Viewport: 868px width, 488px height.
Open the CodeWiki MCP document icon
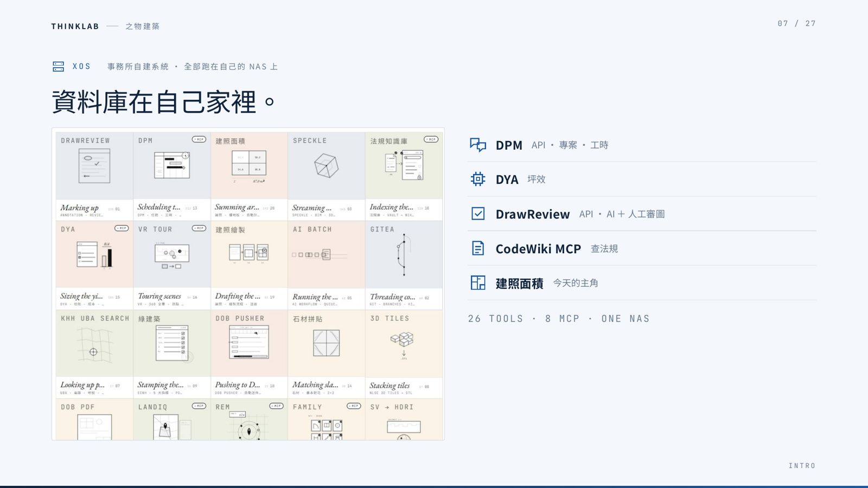[478, 248]
